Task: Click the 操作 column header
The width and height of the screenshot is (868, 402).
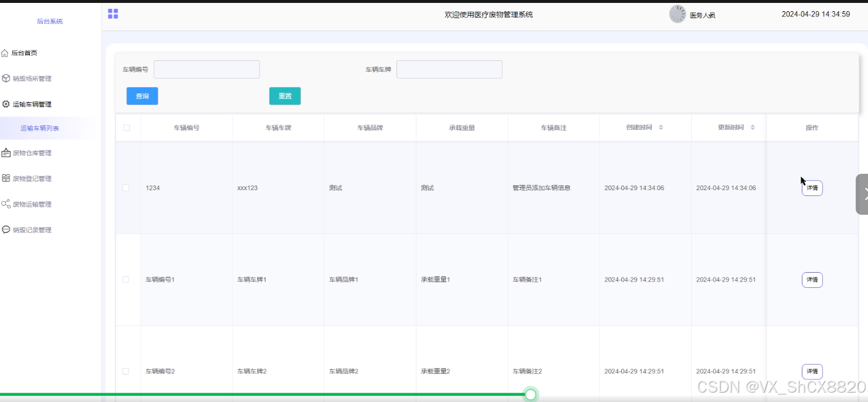Action: tap(812, 128)
